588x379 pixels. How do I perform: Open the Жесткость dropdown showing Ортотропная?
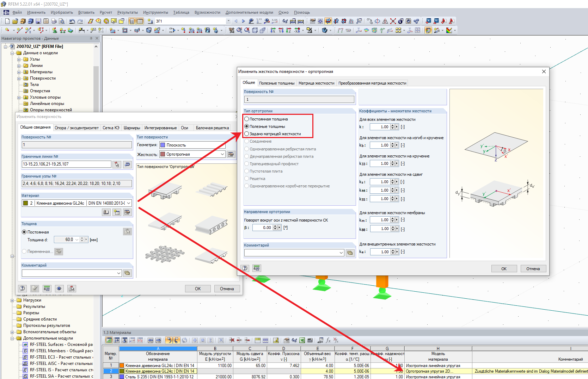tap(192, 154)
